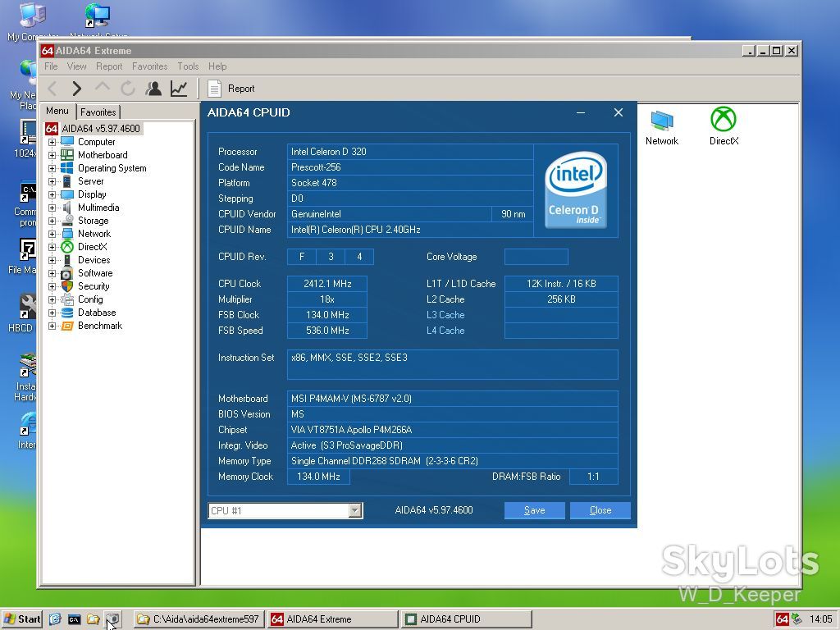Click the L2 Cache 256 KB value

tap(561, 299)
